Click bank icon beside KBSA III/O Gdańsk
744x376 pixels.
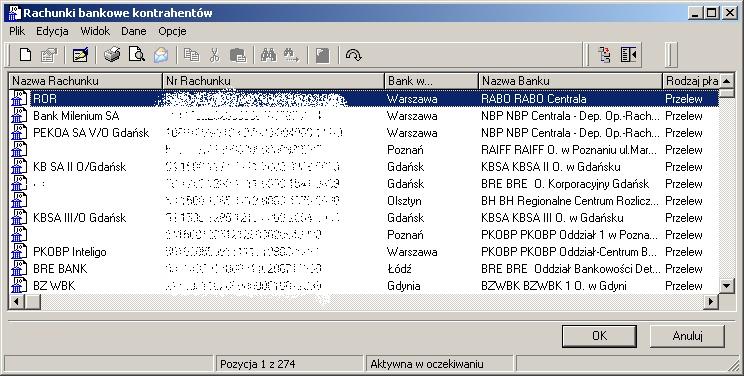(19, 218)
